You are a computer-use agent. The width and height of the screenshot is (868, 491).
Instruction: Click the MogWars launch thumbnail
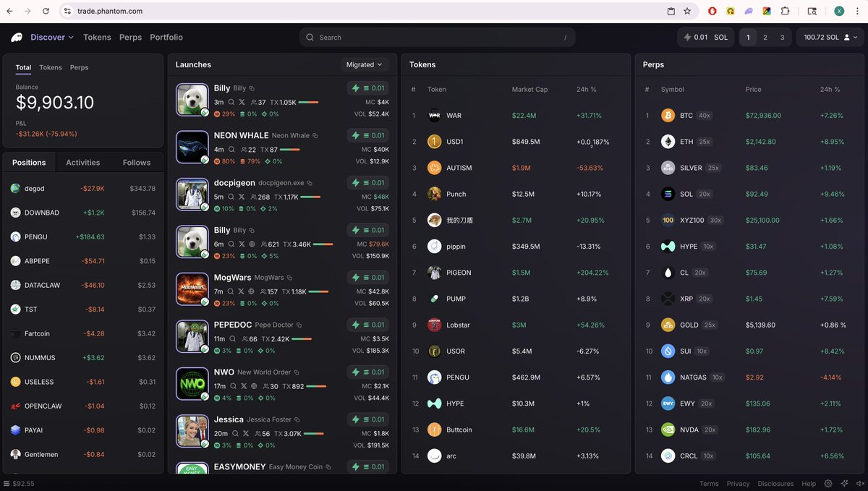coord(192,289)
